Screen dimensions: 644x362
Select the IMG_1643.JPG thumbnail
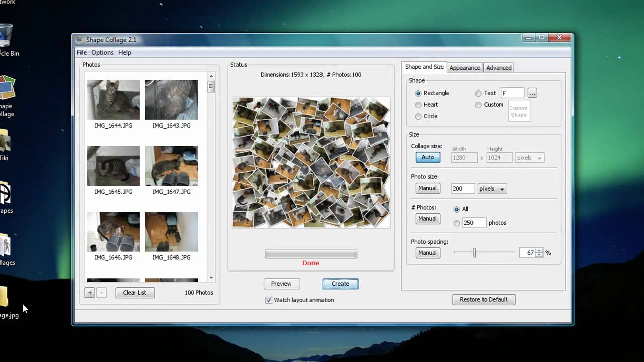172,100
